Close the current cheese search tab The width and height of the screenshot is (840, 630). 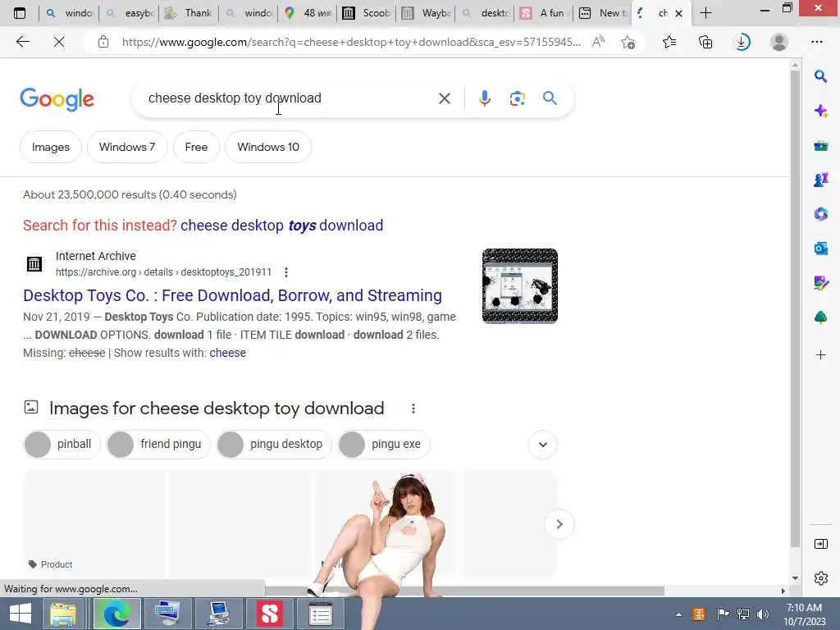tap(678, 13)
